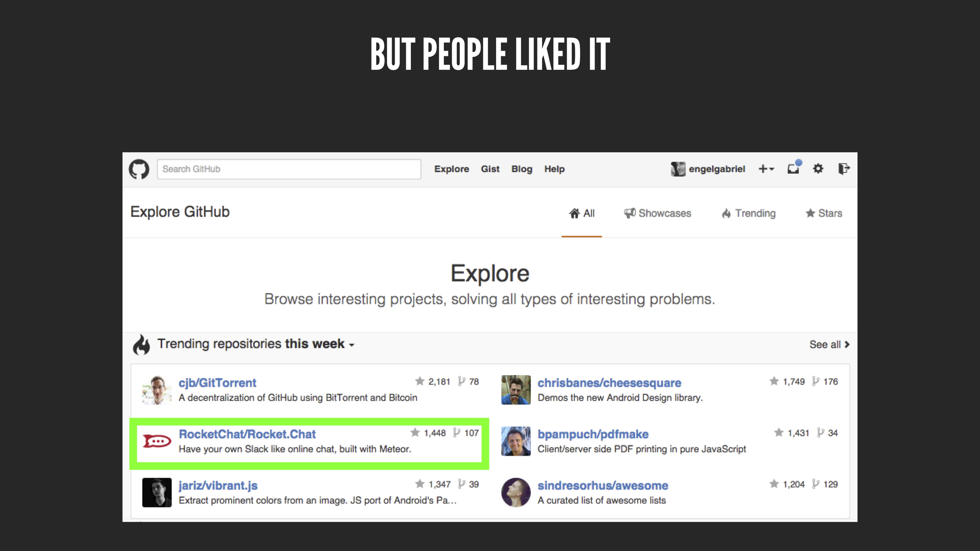Screen dimensions: 980x551
Task: Open the Gist menu item
Action: click(490, 169)
